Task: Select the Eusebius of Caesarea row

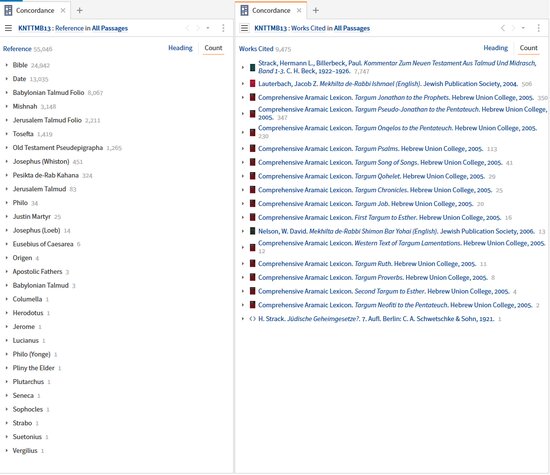Action: (x=47, y=244)
